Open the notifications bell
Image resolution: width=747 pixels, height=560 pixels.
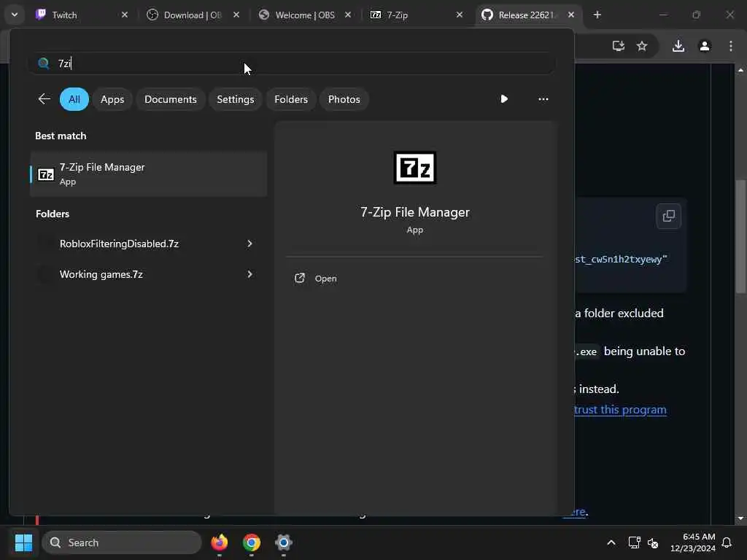(x=727, y=542)
